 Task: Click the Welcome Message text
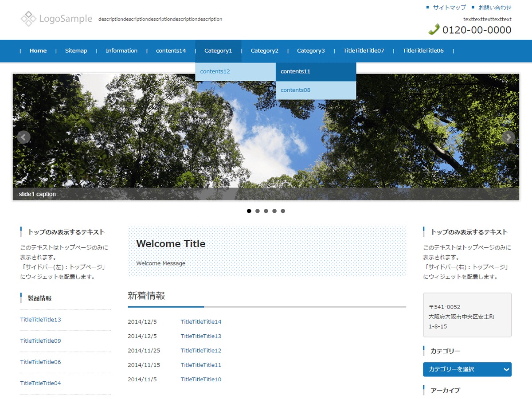click(161, 263)
